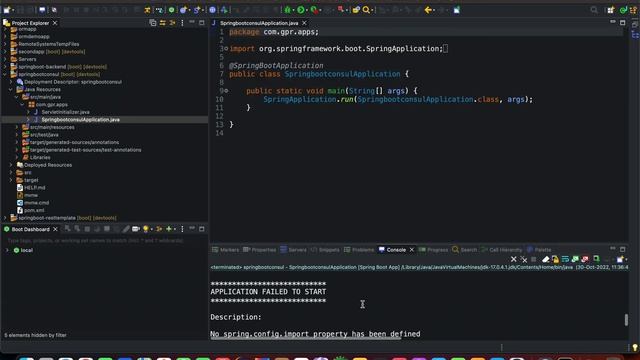Click the Open Type icon beside Search
The image size is (640, 360).
coord(356,10)
